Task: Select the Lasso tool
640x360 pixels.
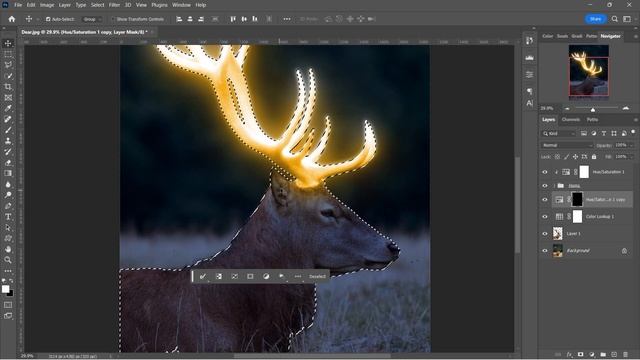Action: (x=8, y=64)
